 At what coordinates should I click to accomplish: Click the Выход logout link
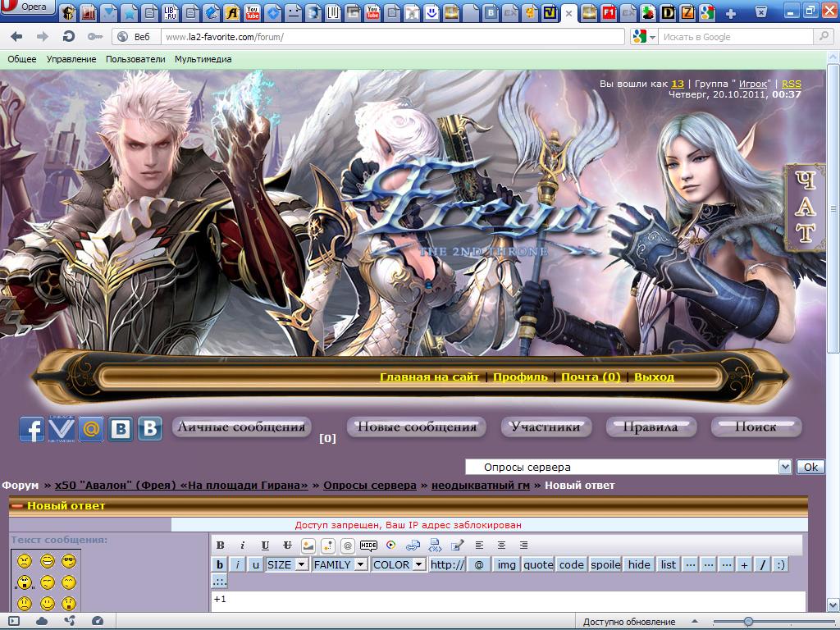(654, 377)
